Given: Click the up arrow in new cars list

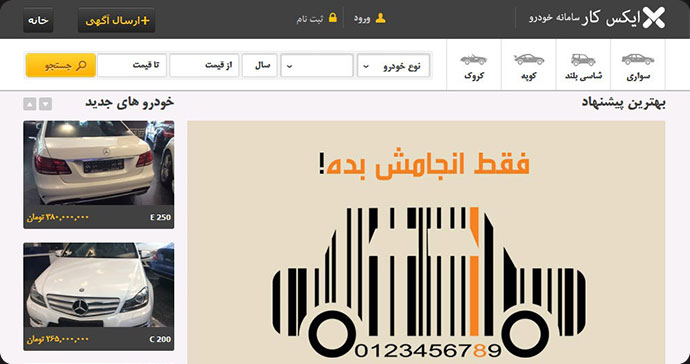Looking at the screenshot, I should click(x=29, y=104).
